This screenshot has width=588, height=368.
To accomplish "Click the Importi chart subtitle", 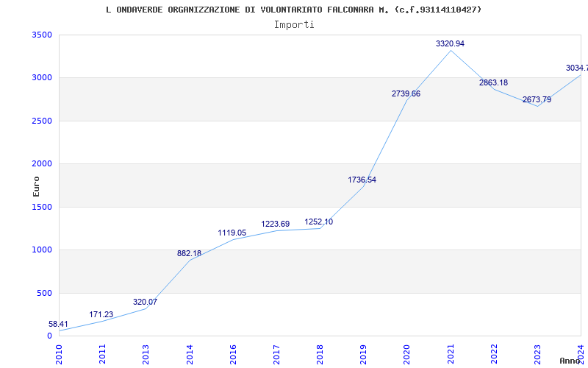I will 294,25.
